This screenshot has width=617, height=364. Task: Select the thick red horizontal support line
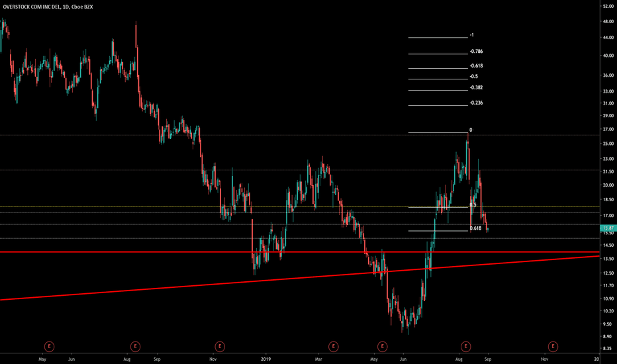tap(300, 252)
